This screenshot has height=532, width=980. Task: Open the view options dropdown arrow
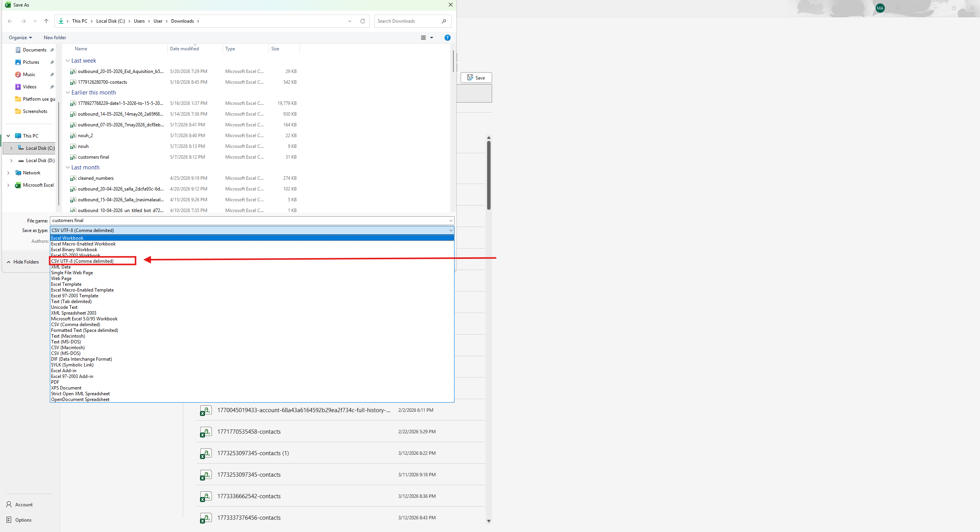pos(431,38)
